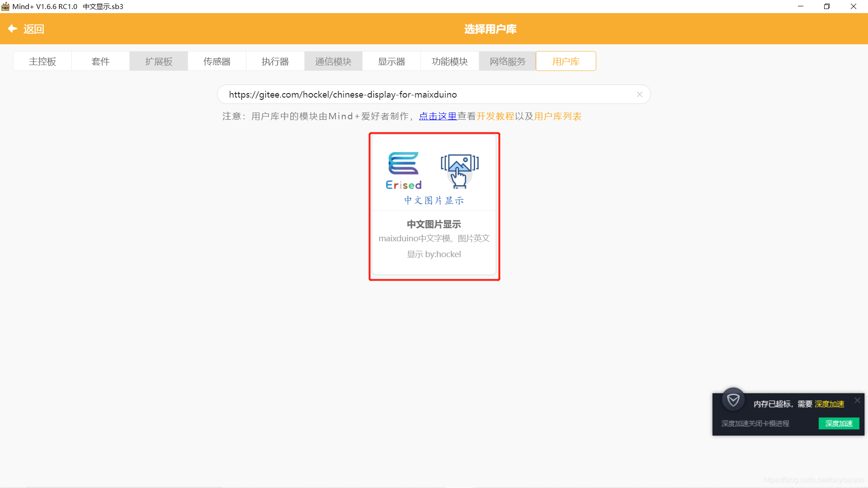Click the bold 中文图片显示 card title
The image size is (868, 488).
(x=434, y=224)
